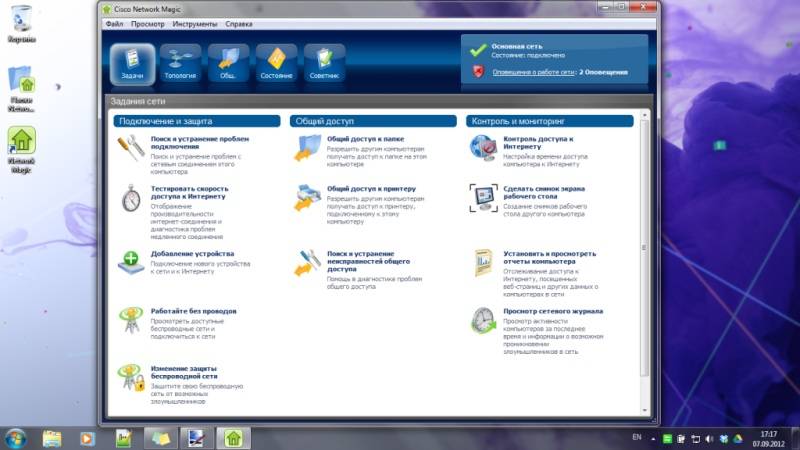Open the Windows Start menu
Viewport: 800px width, 450px height.
pos(16,437)
